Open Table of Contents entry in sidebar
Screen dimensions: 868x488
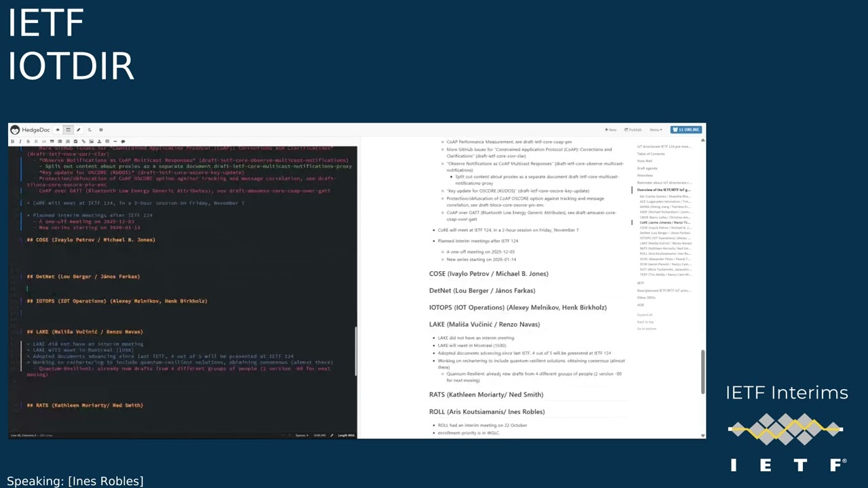[x=651, y=154]
